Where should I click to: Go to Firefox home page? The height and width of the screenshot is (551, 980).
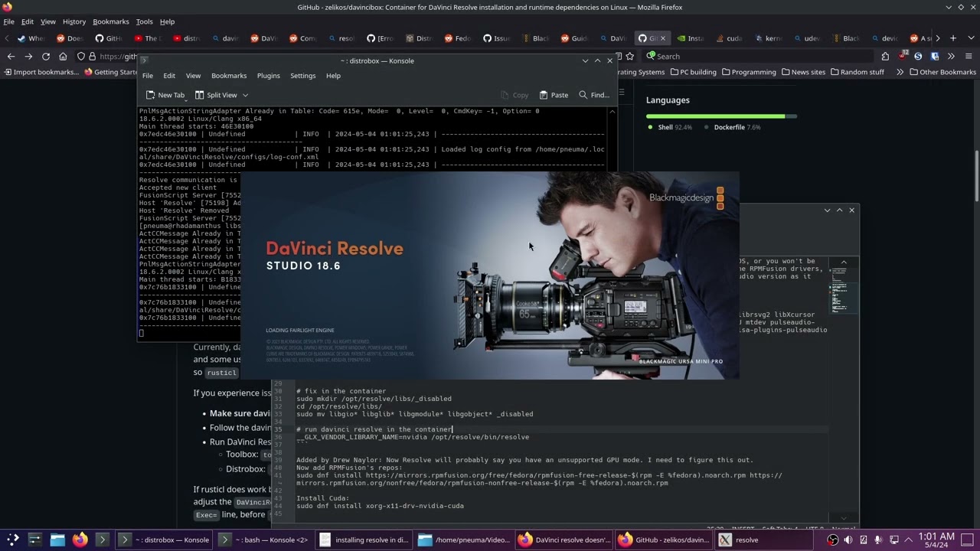pos(63,57)
